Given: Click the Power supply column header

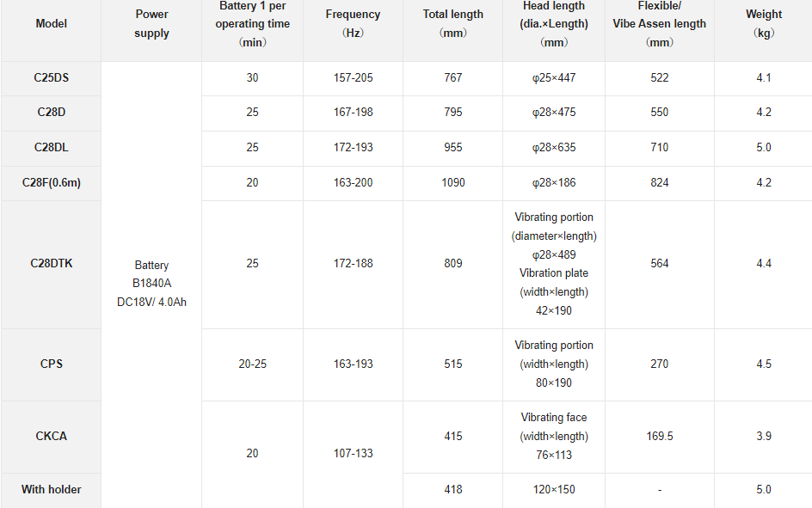Looking at the screenshot, I should pos(151,24).
